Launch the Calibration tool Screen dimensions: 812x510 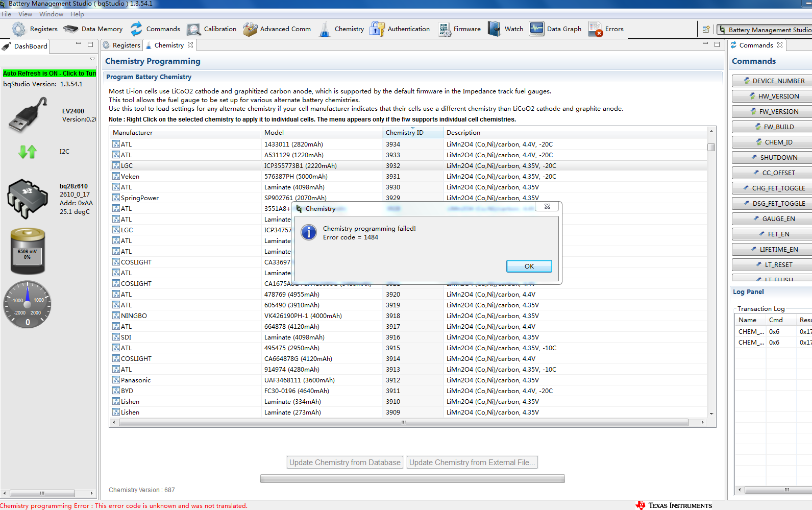coord(211,29)
